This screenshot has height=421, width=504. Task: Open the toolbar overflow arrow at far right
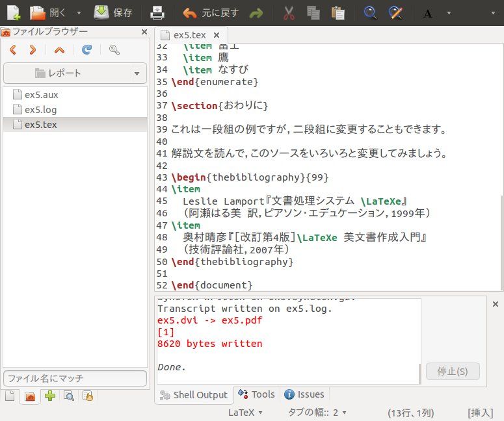point(493,13)
